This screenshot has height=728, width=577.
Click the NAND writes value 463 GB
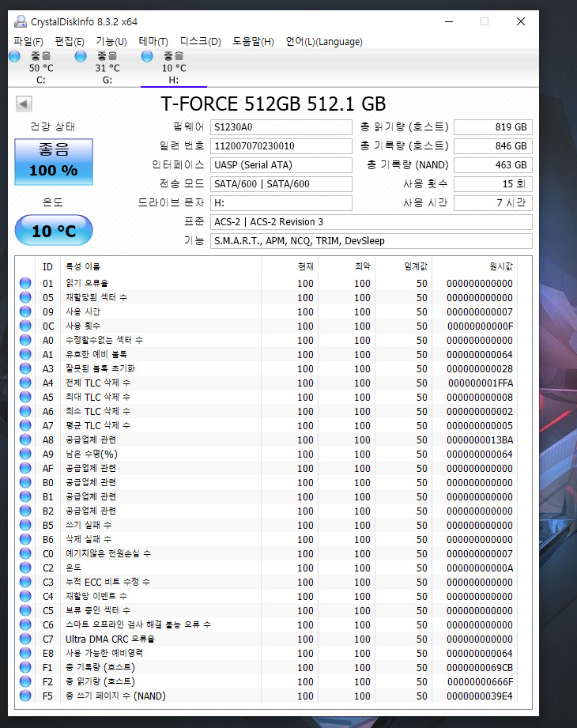493,165
